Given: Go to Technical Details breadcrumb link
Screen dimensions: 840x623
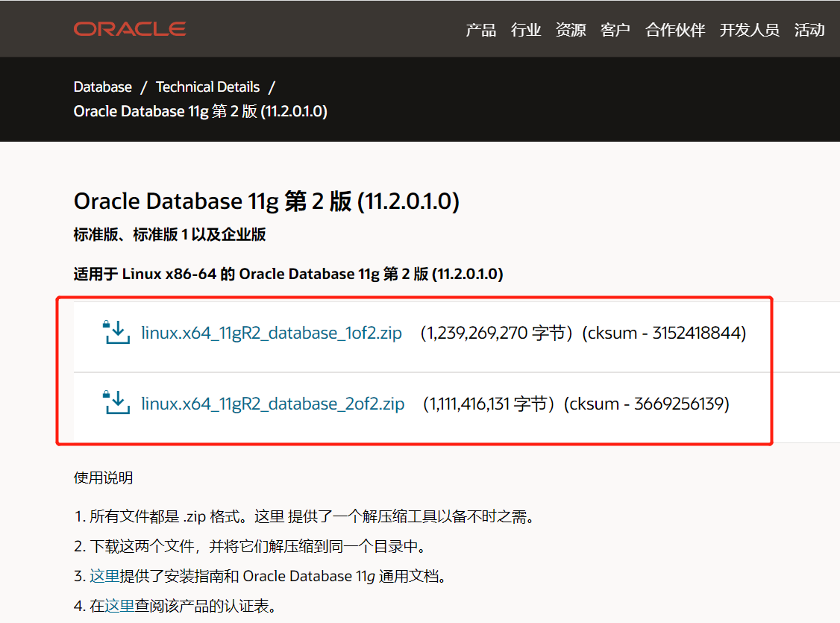Looking at the screenshot, I should [x=207, y=87].
